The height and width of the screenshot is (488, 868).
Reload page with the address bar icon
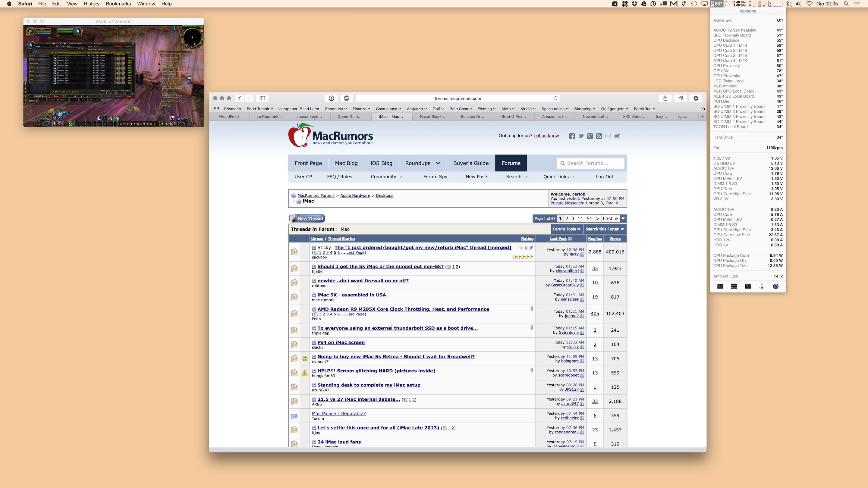point(555,98)
